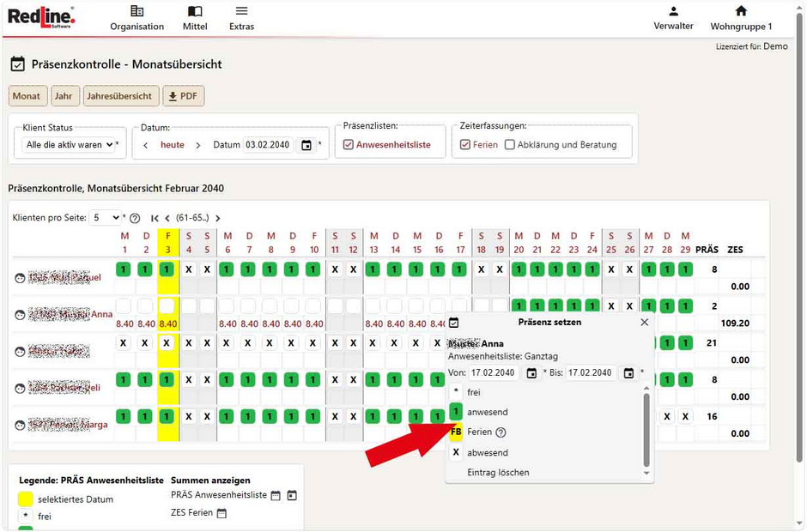Toggle the Anwesenheitsliste checkbox
This screenshot has height=532, width=807.
click(349, 145)
